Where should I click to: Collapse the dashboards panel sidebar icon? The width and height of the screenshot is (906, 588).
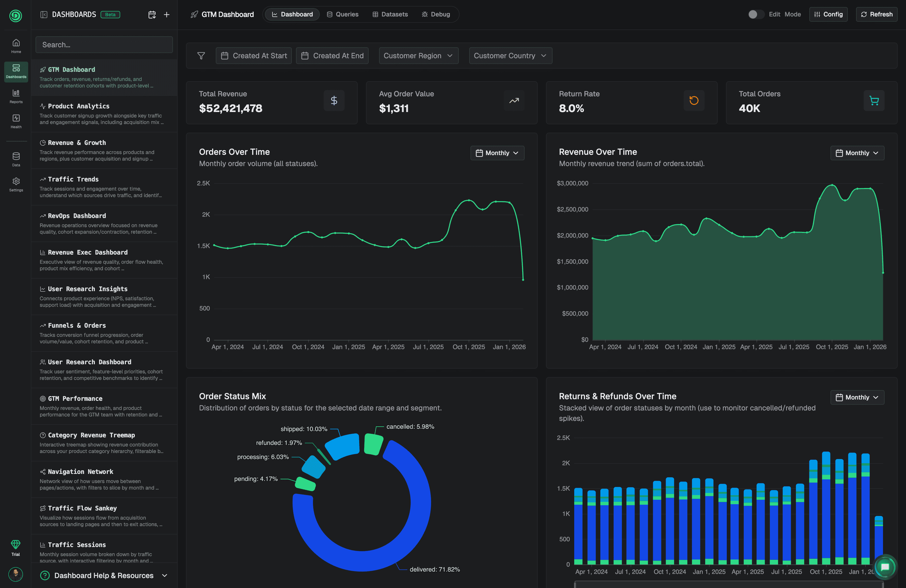click(x=44, y=14)
